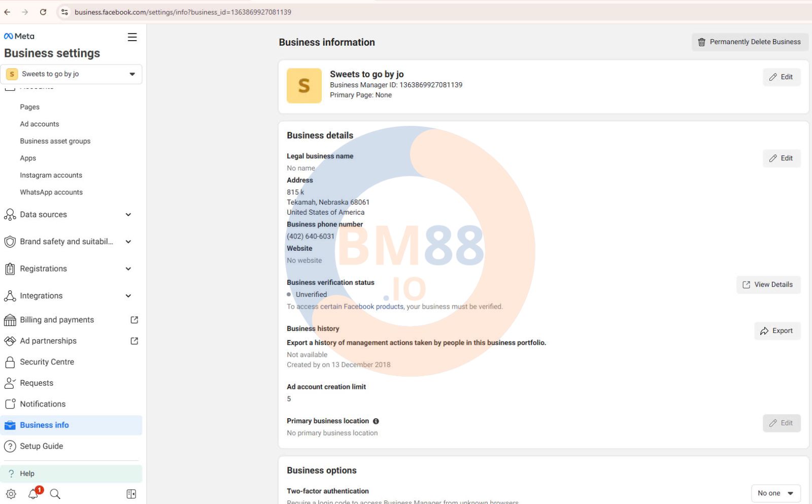
Task: Open the Sweets to go by jo business selector
Action: 71,74
